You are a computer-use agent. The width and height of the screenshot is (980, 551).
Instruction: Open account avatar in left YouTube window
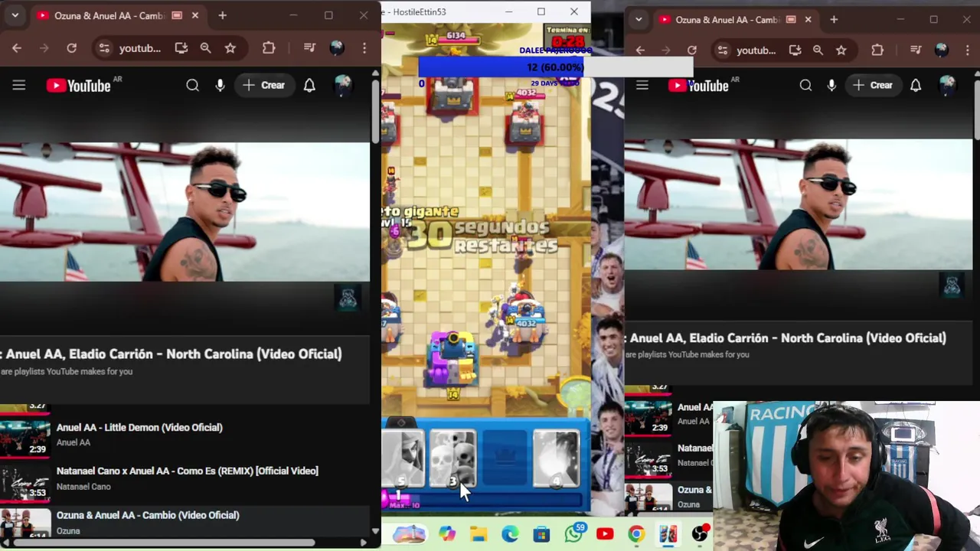coord(342,86)
